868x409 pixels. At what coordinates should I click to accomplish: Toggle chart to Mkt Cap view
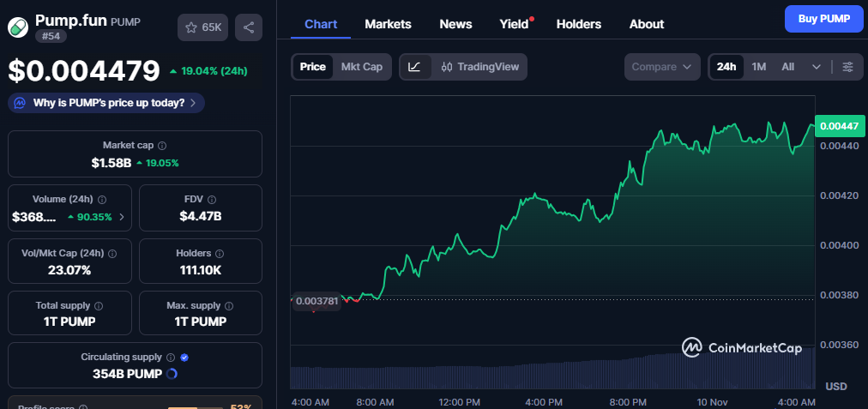[361, 67]
